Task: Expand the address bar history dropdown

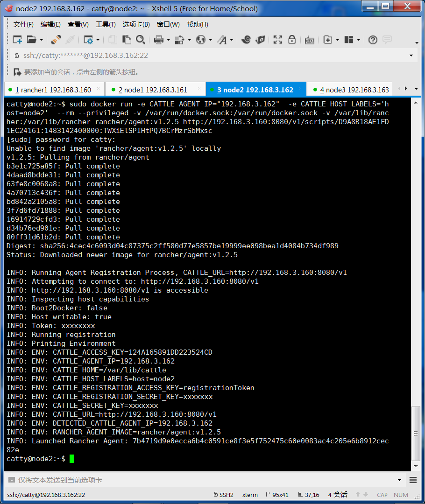Action: (x=411, y=56)
